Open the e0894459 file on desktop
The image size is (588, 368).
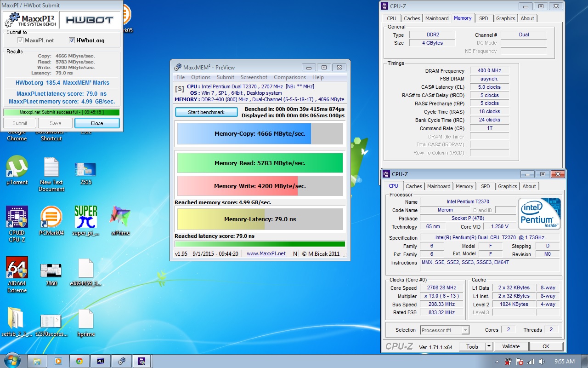pyautogui.click(x=86, y=272)
